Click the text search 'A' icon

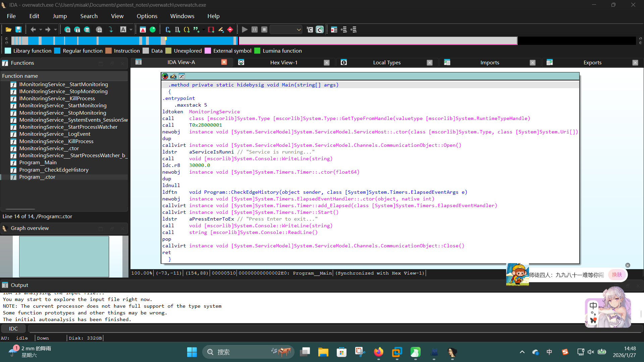123,30
